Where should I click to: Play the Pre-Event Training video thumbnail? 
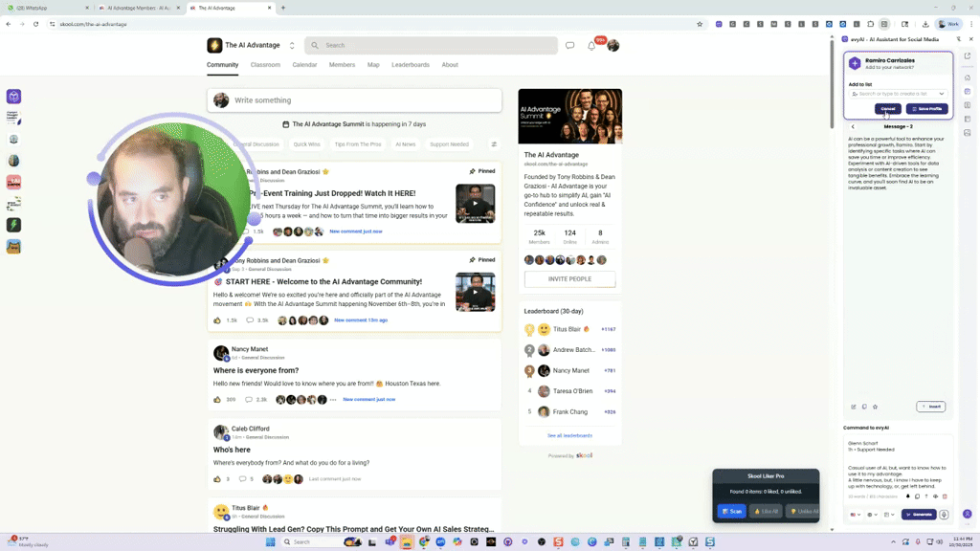coord(475,203)
